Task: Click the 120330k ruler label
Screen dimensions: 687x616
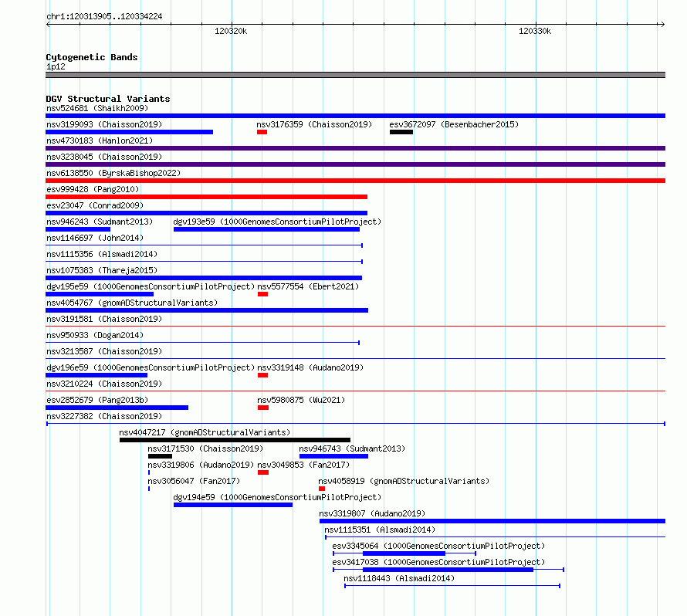Action: tap(535, 31)
